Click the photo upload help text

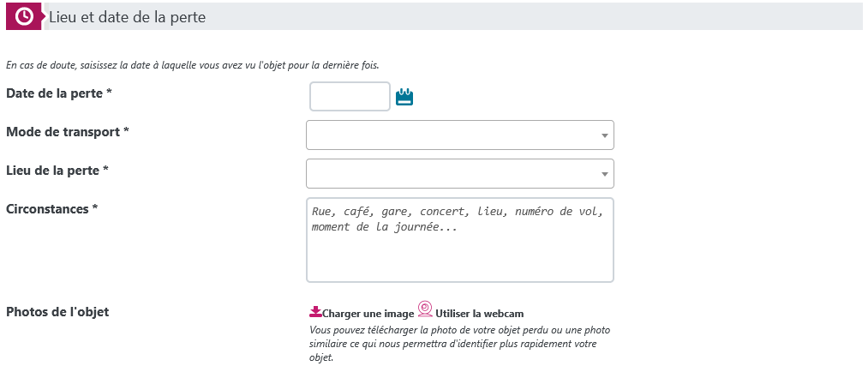pyautogui.click(x=459, y=344)
